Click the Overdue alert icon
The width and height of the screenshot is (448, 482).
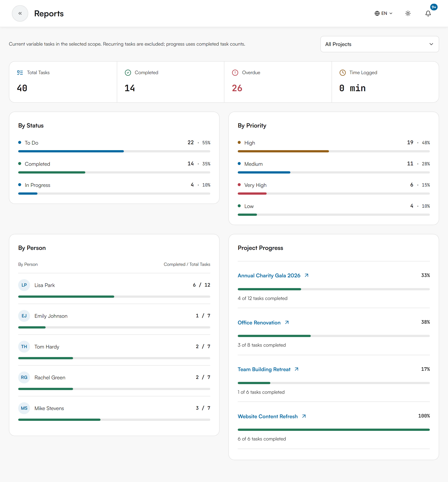235,72
